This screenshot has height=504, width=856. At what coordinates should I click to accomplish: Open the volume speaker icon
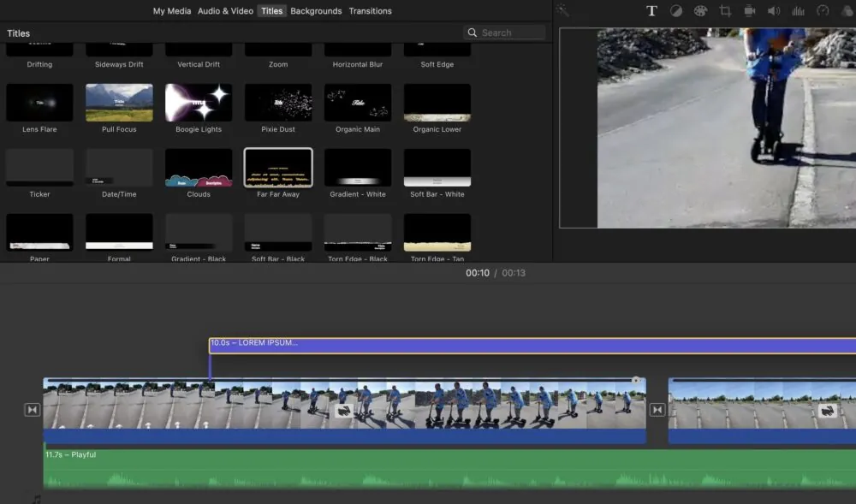pos(774,11)
